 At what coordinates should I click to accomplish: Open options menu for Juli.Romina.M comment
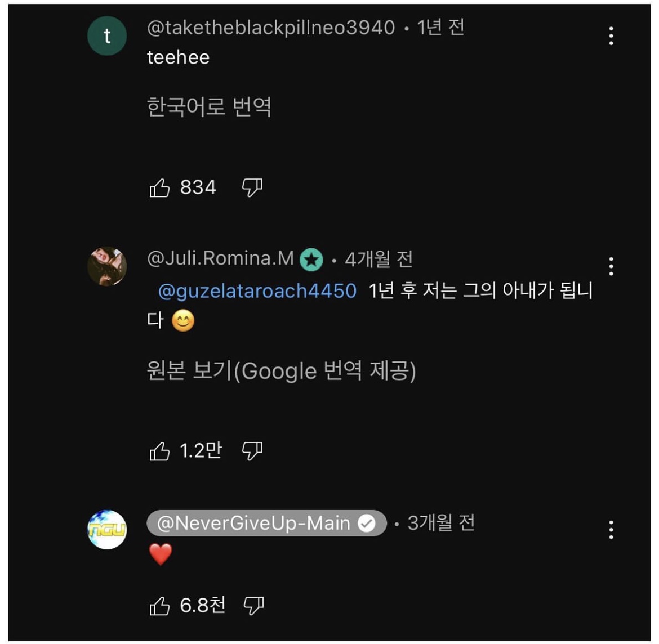[x=611, y=266]
